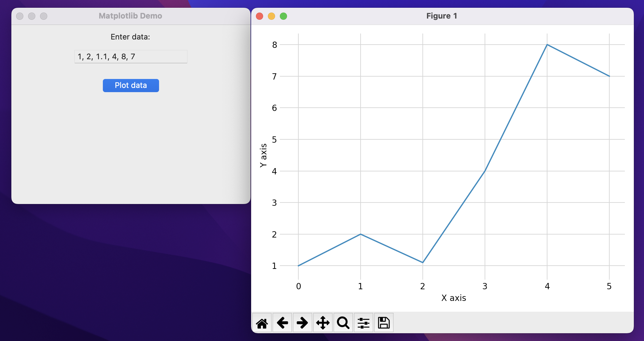Click x-axis tick label 3
The image size is (644, 341).
[485, 286]
